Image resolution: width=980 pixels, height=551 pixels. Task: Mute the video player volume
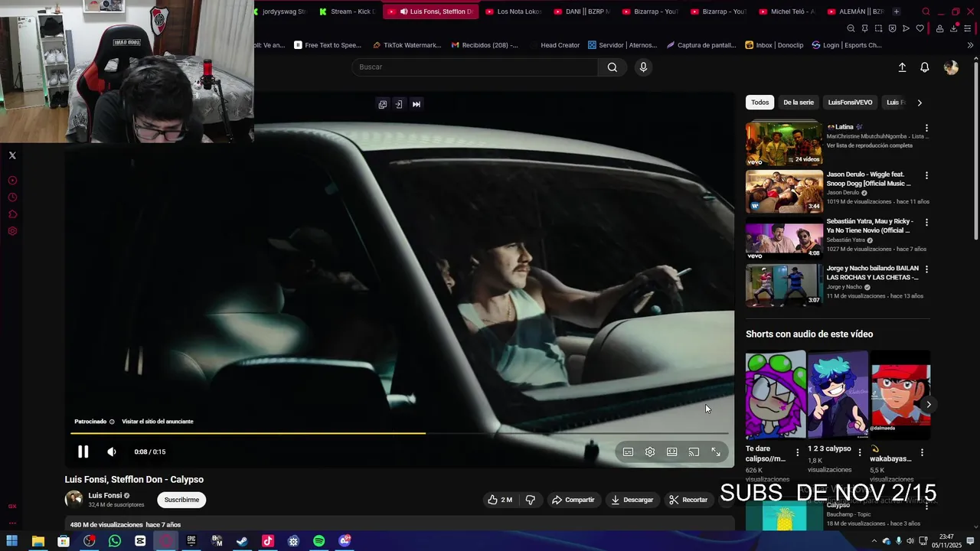112,452
